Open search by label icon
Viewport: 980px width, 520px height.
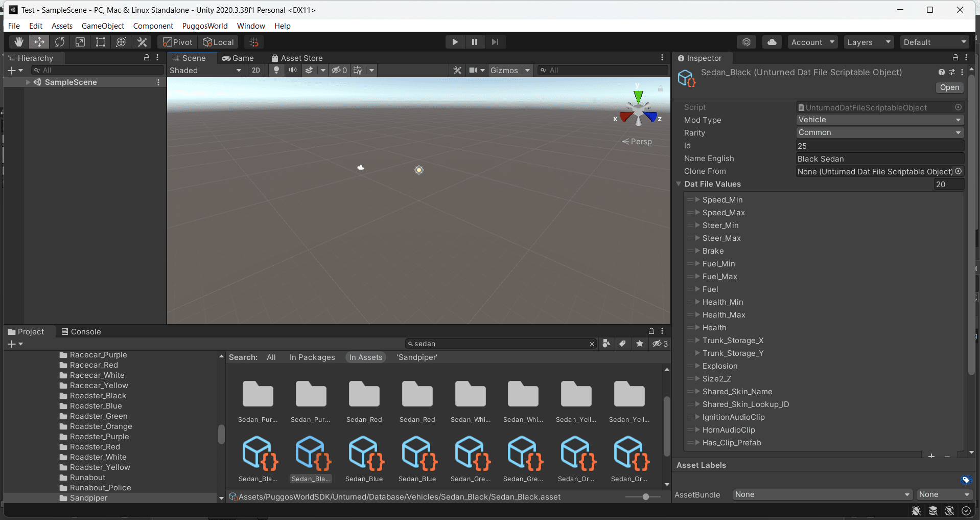click(x=622, y=344)
